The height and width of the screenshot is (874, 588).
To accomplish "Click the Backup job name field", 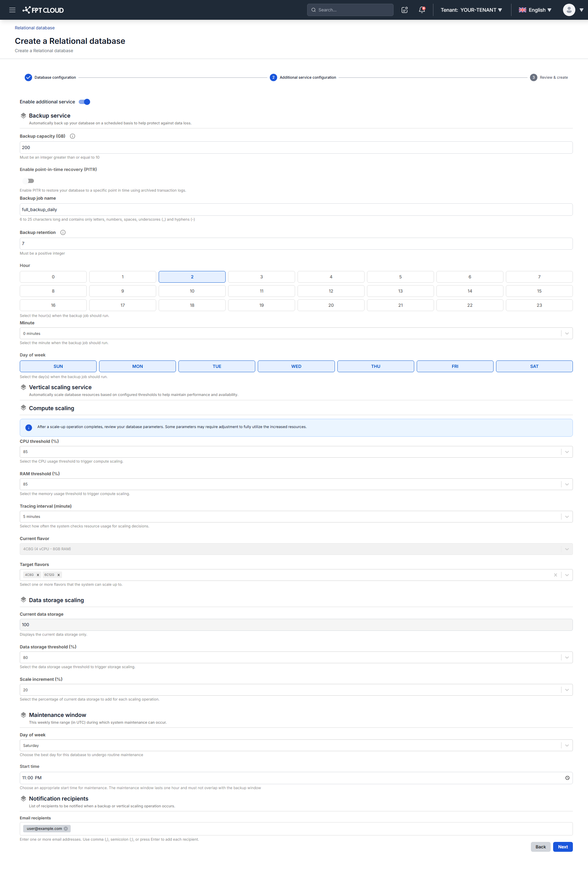I will [x=296, y=210].
